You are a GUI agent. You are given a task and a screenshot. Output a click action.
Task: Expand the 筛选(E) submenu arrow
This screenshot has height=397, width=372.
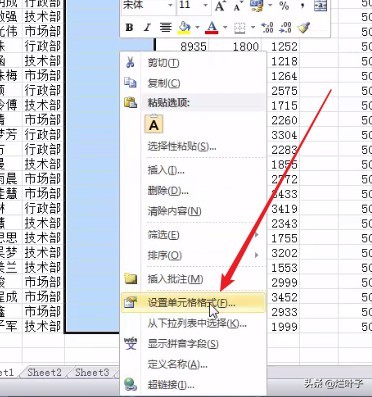(x=257, y=235)
